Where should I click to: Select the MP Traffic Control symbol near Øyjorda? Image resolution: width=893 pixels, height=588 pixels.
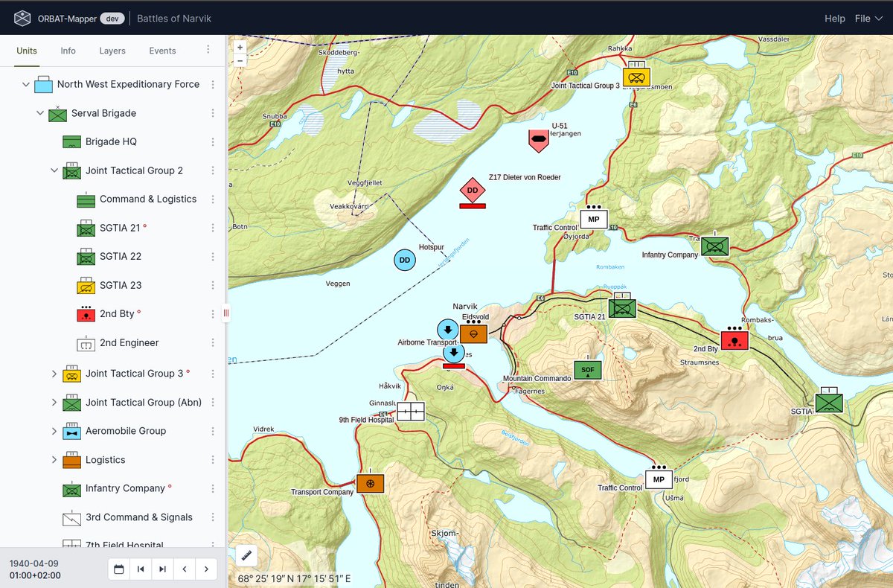pos(593,219)
